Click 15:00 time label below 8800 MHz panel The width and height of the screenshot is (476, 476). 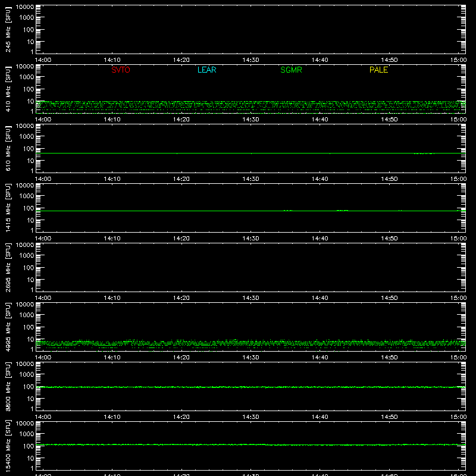(x=458, y=417)
